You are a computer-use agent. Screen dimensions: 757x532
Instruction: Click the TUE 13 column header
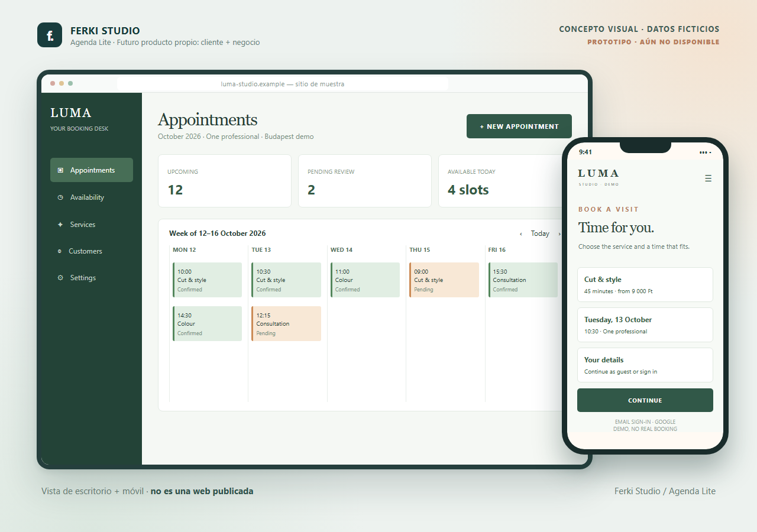pyautogui.click(x=261, y=250)
